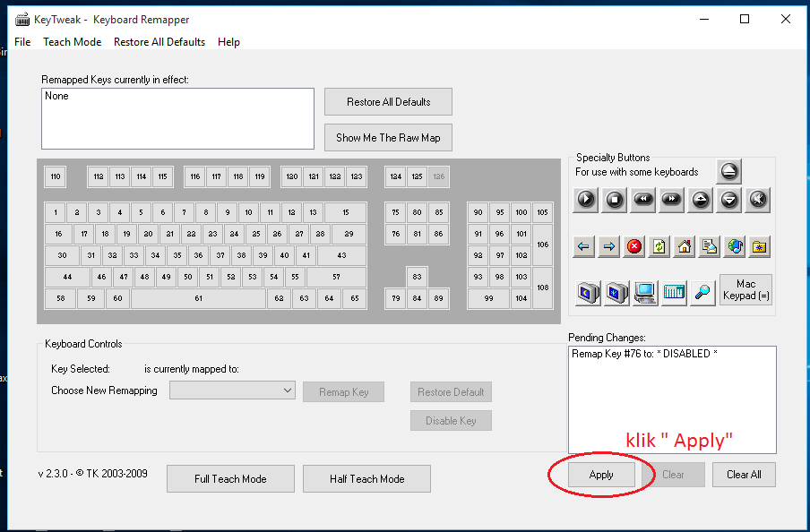Click the Mail envelope specialty button

coord(710,246)
